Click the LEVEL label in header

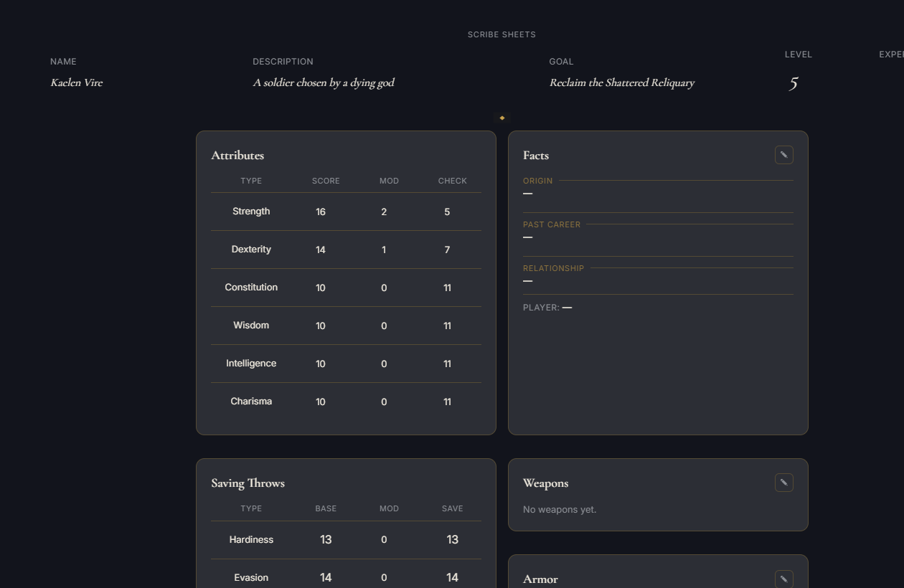[x=799, y=54]
